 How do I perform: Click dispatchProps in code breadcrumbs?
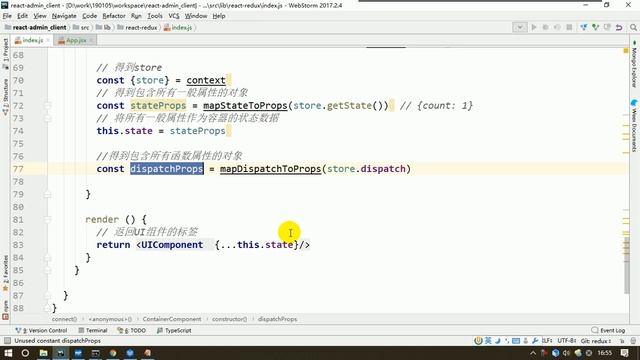pos(277,319)
